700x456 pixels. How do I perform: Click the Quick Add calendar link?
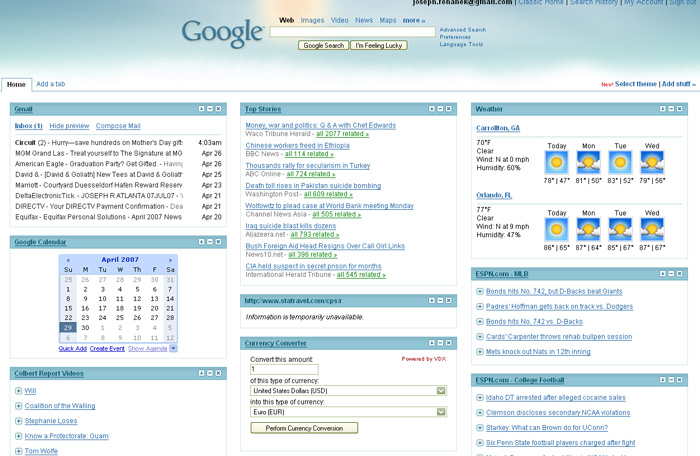point(72,348)
